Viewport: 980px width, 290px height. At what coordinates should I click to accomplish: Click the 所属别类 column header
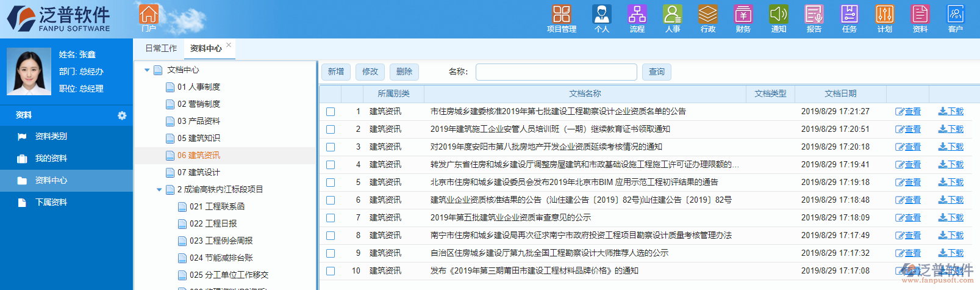(x=393, y=94)
